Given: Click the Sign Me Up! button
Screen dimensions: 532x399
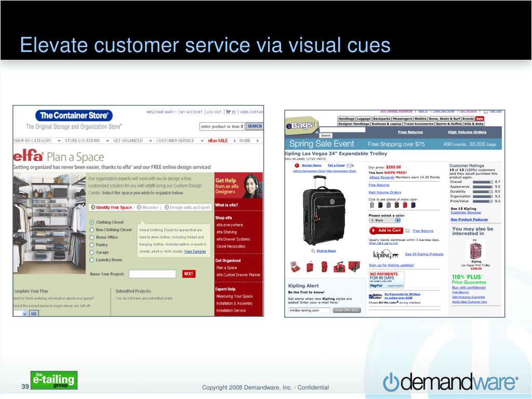Looking at the screenshot, I should 347,310.
